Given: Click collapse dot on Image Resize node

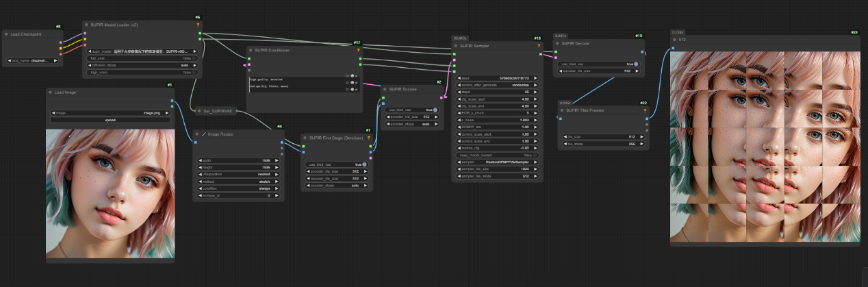Looking at the screenshot, I should (x=197, y=134).
